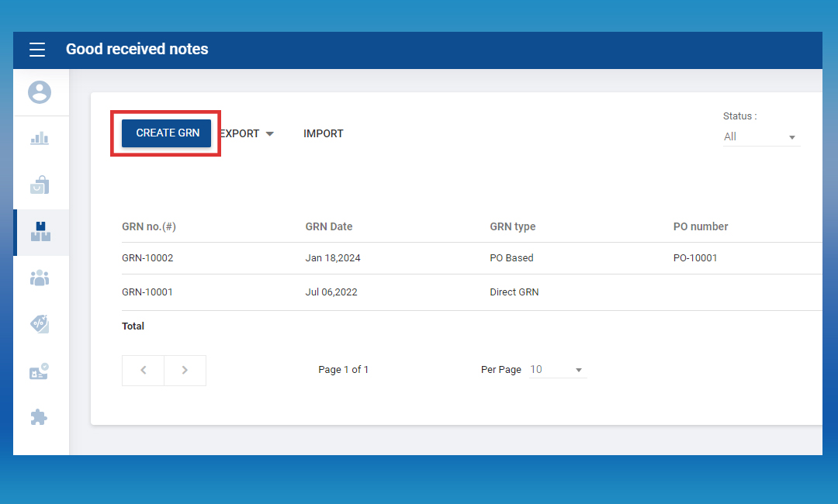Open the puzzle piece extensions icon

click(39, 417)
